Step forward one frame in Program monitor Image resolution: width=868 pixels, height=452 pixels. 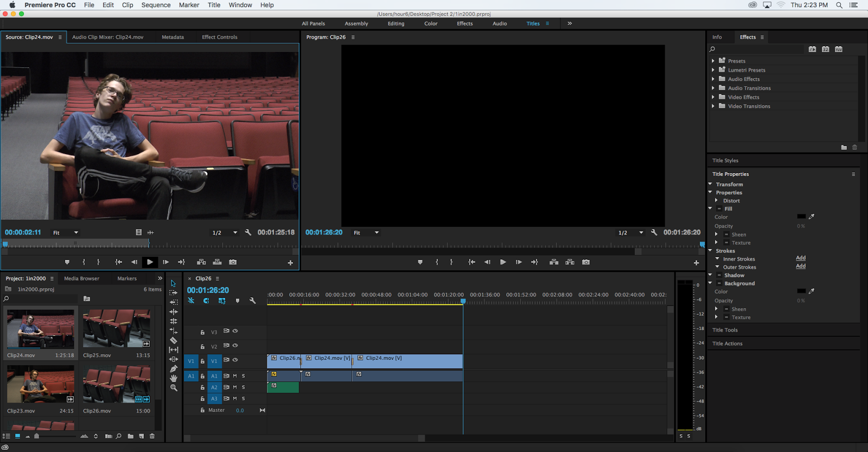click(519, 262)
